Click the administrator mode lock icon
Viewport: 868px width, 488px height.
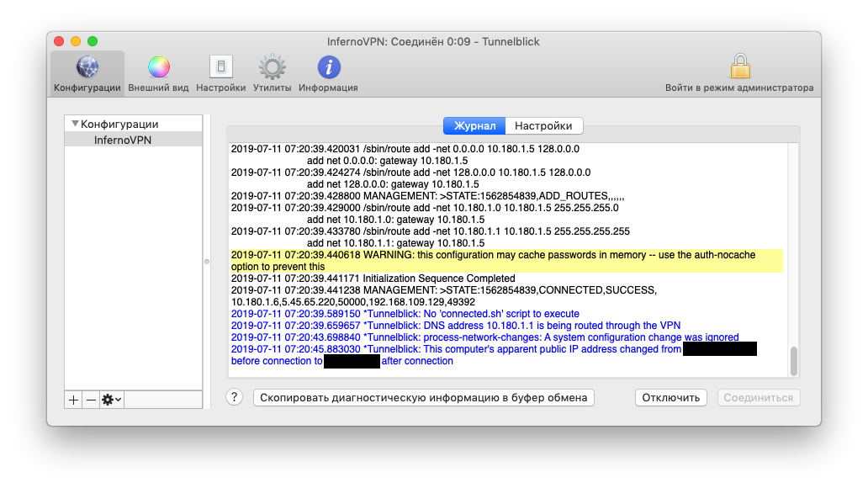coord(740,66)
